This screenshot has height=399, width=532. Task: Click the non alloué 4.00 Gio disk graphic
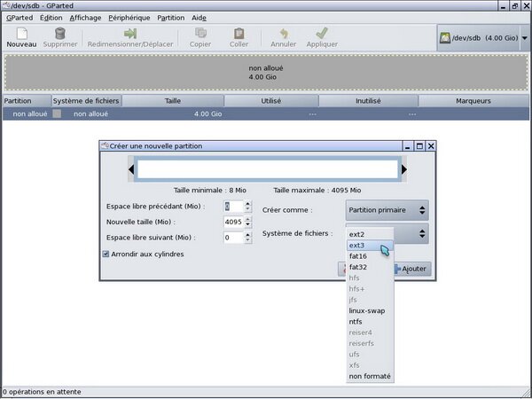point(266,73)
